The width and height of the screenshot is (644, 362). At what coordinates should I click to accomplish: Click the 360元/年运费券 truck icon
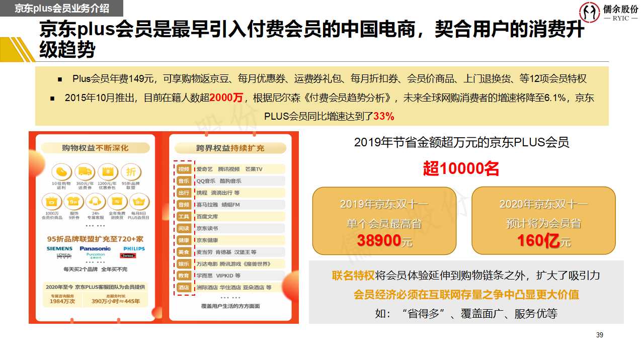85,171
